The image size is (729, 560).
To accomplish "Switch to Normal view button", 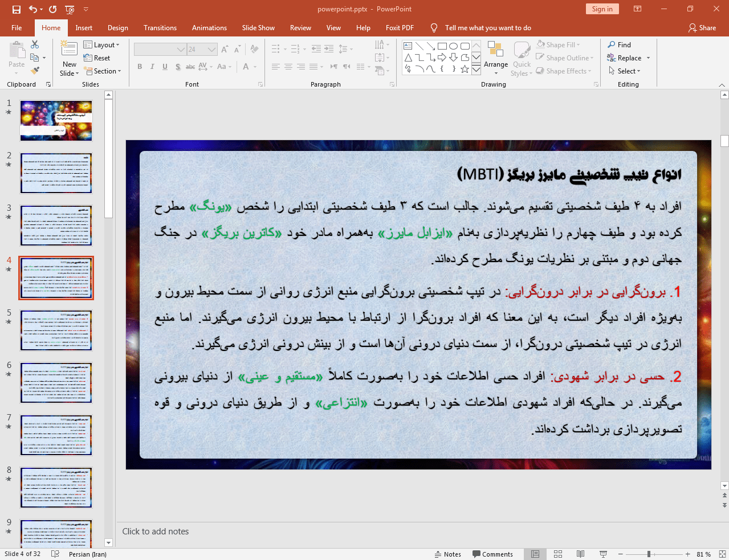I will click(x=535, y=554).
